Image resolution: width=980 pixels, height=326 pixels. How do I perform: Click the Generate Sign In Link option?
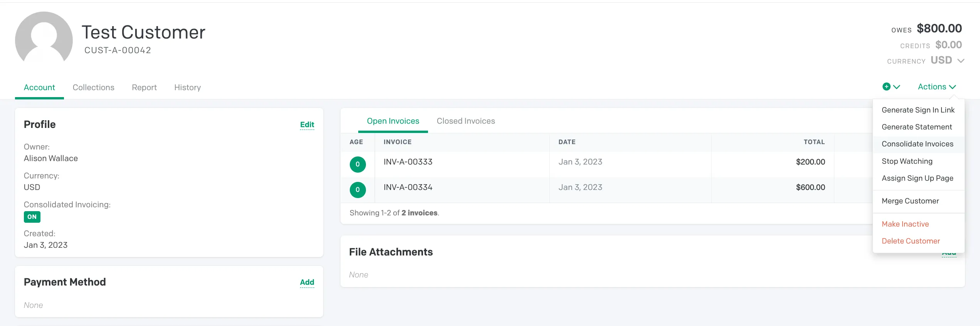pyautogui.click(x=918, y=110)
